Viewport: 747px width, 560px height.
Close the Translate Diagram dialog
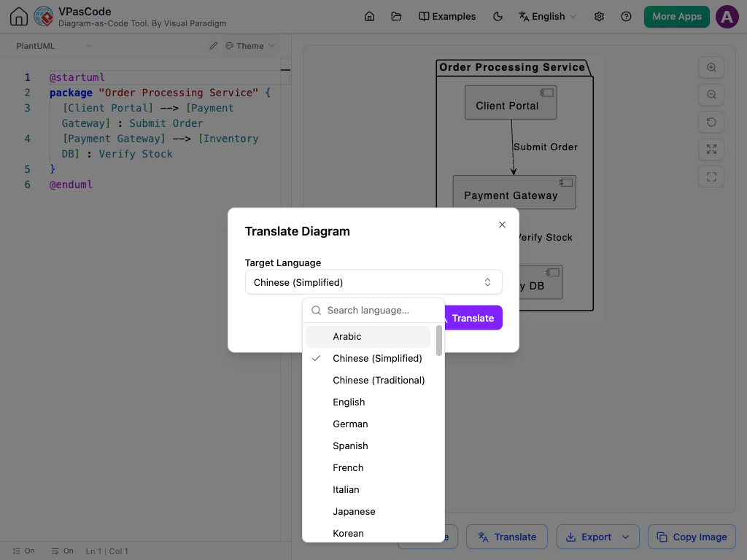point(502,225)
